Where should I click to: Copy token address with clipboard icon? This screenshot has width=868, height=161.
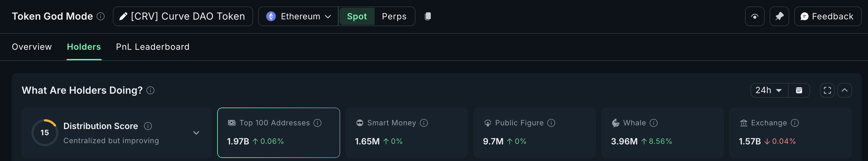pyautogui.click(x=428, y=16)
